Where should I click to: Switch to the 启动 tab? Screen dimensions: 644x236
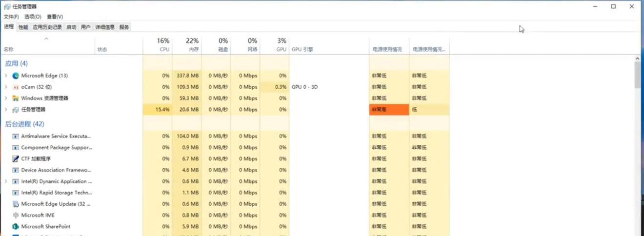pyautogui.click(x=71, y=27)
